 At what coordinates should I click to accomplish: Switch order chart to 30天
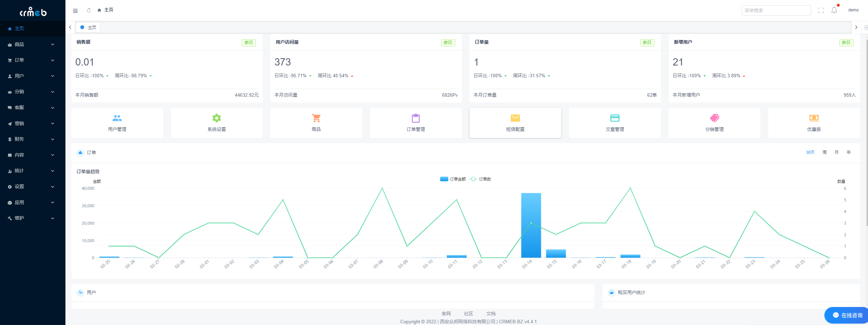(x=810, y=152)
